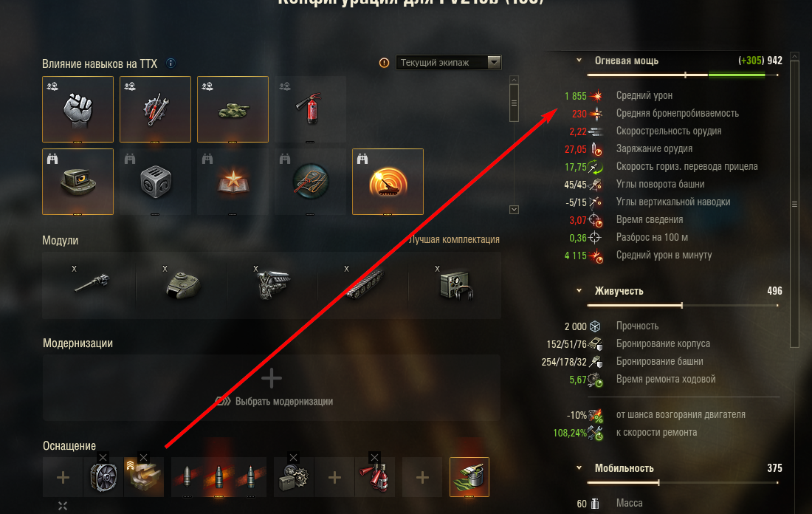Viewport: 812px width, 514px height.
Task: Toggle the Camouflage tank skill icon
Action: tap(233, 109)
